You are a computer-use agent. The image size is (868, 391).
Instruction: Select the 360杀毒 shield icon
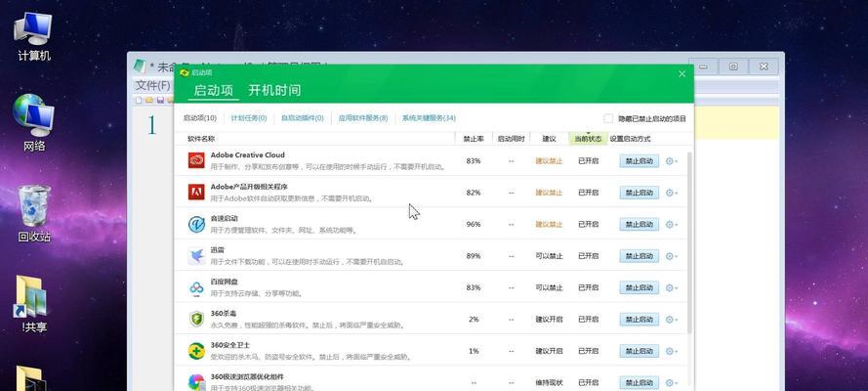196,319
